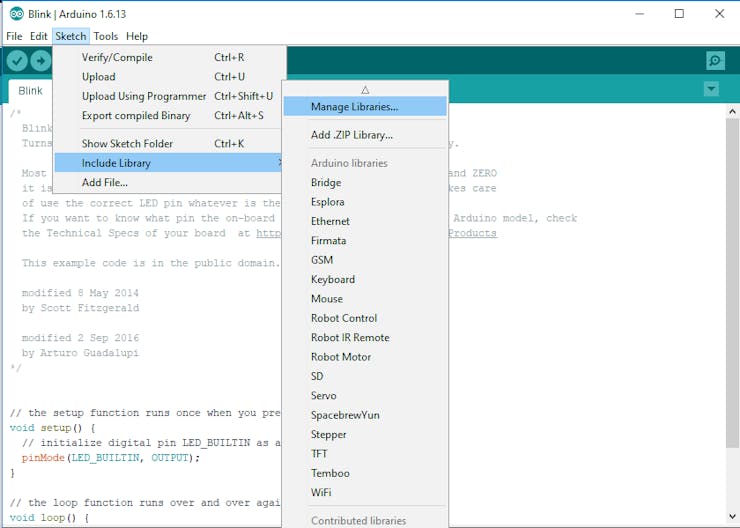Click the editor scrollbar down arrow
Viewport: 740px width, 528px height.
[732, 516]
